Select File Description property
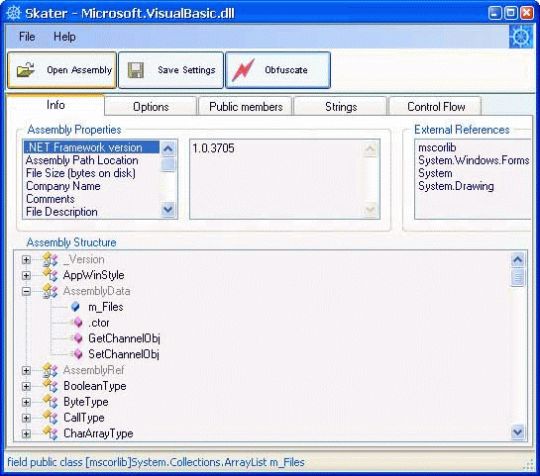This screenshot has width=540, height=476. [62, 211]
